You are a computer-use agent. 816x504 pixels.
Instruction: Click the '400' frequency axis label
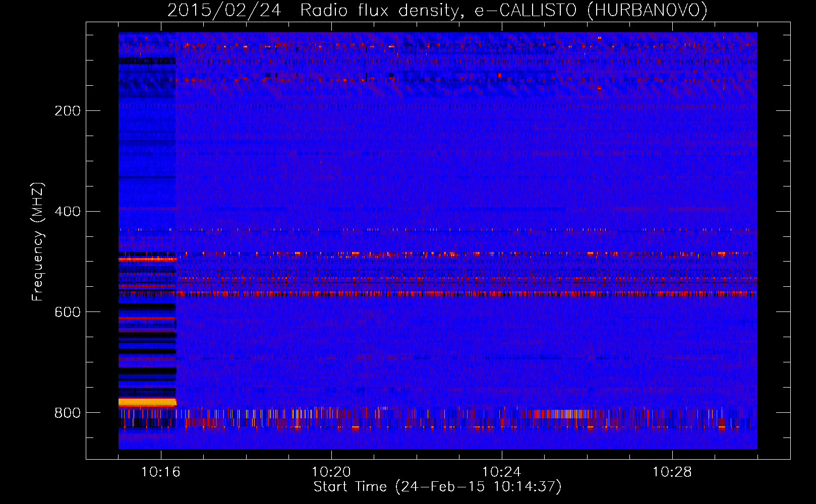coord(68,212)
